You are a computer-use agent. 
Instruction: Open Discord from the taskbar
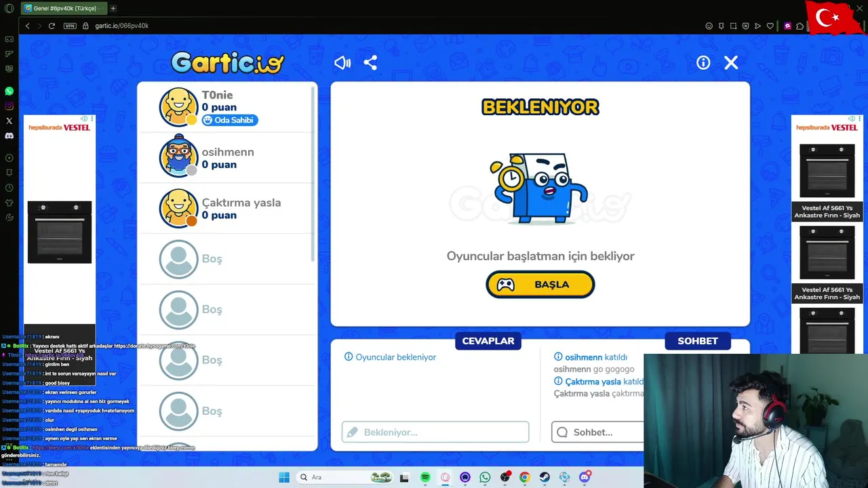[x=585, y=477]
